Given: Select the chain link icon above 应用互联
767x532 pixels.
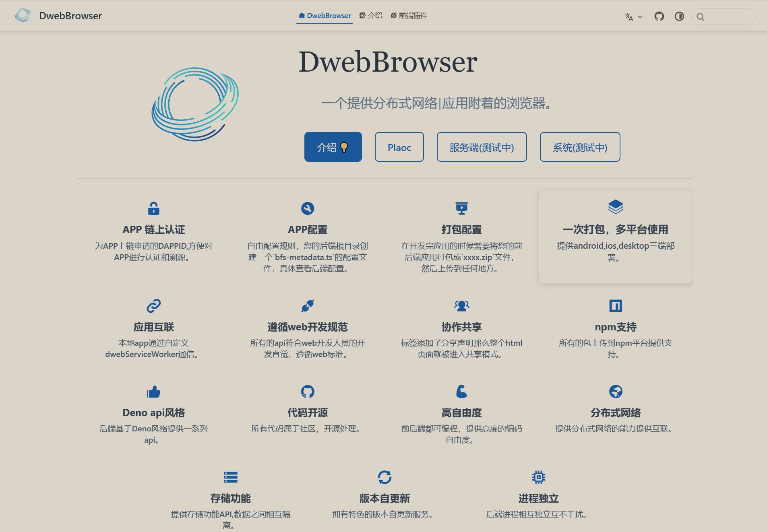Looking at the screenshot, I should (153, 305).
